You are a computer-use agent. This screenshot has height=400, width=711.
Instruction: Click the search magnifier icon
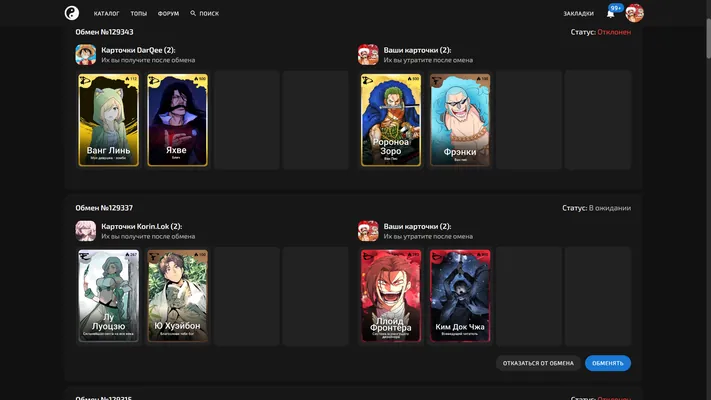[x=193, y=14]
